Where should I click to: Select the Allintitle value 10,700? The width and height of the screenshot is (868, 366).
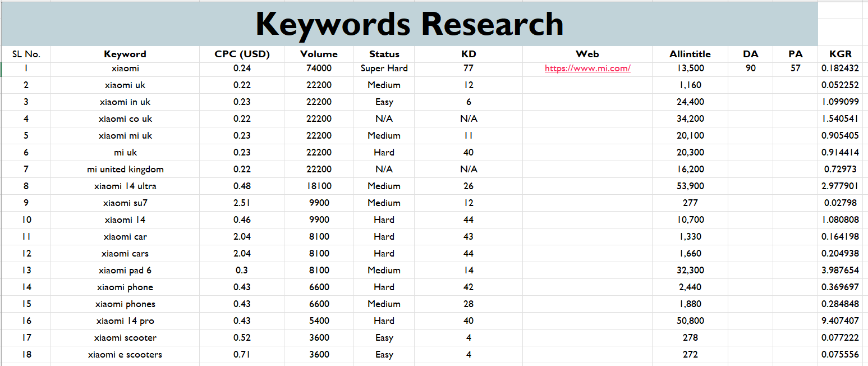(x=690, y=220)
